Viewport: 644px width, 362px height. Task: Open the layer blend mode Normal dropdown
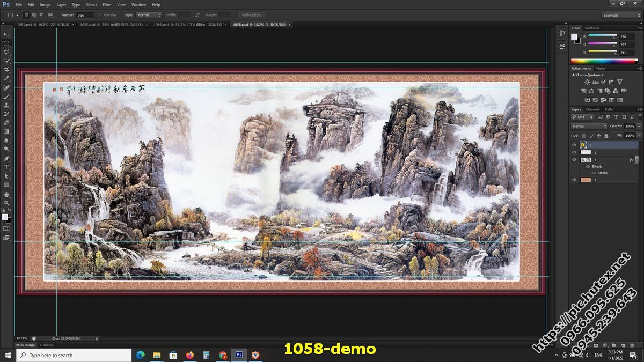point(589,126)
